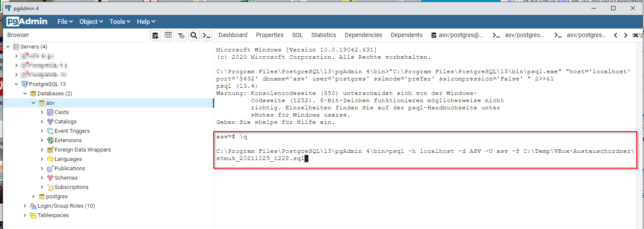Screen dimensions: 644x229
Task: Open Search Objects magnifier icon
Action: click(x=194, y=35)
